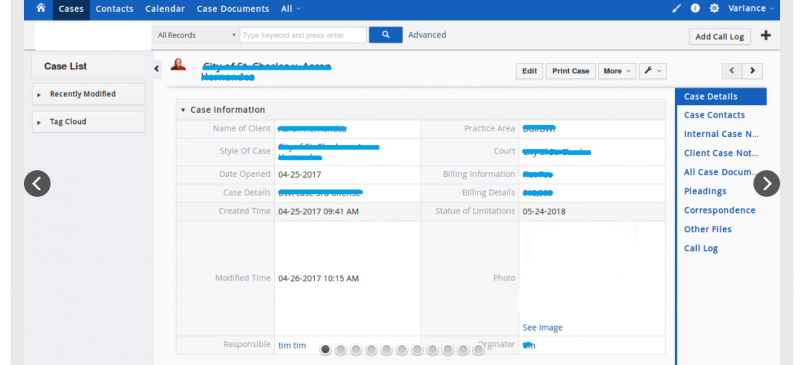Viewport: 800px width, 365px height.
Task: Open Internal Case Notes section
Action: coord(721,134)
